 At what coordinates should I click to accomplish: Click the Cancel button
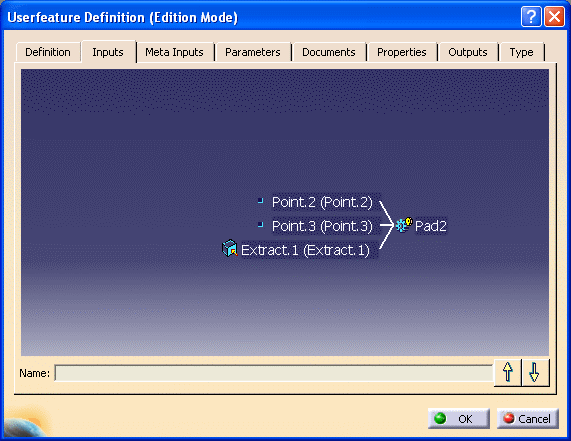(x=528, y=418)
